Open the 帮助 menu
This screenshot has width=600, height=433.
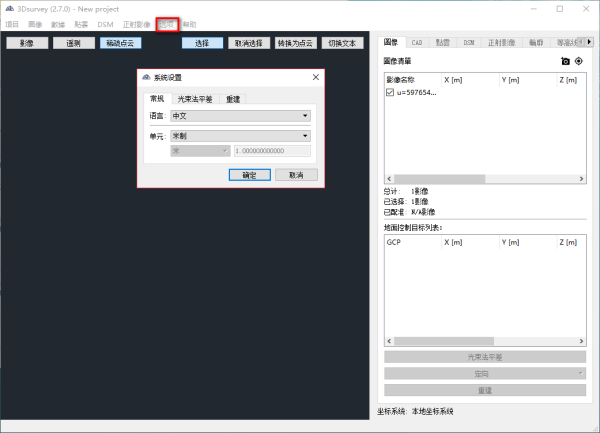tap(189, 24)
